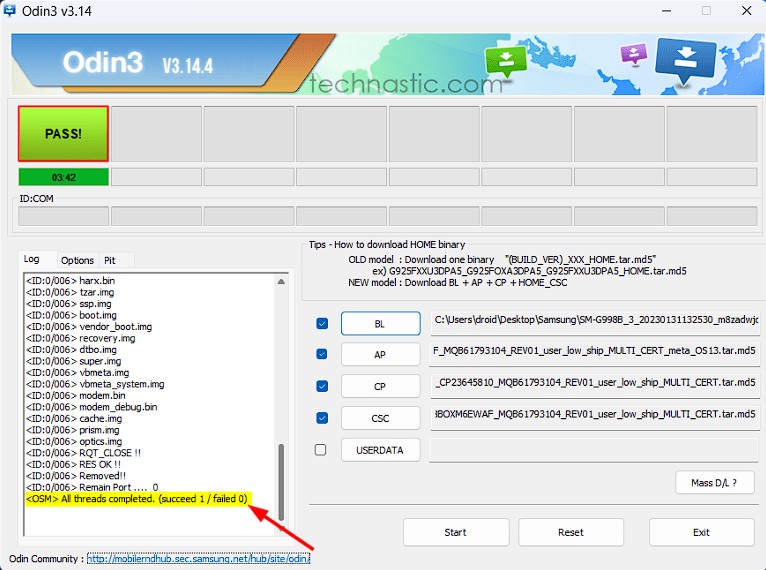This screenshot has width=766, height=570.
Task: Click the CSC file path field
Action: pos(595,418)
